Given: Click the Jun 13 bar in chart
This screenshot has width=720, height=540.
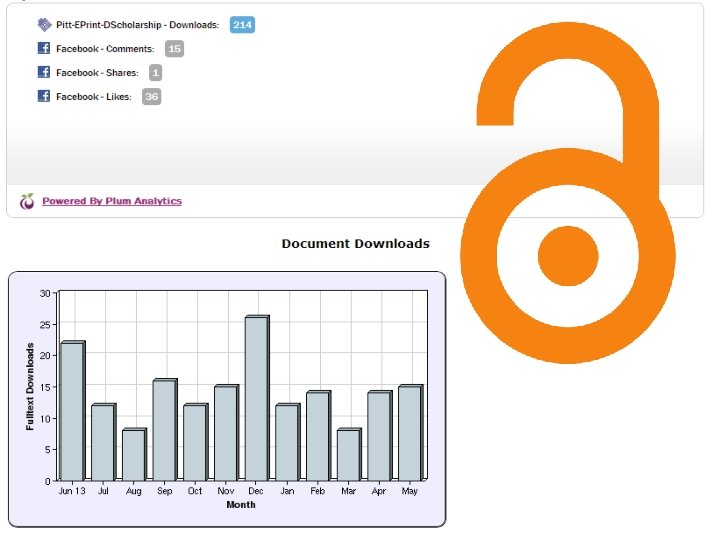Looking at the screenshot, I should tap(73, 411).
